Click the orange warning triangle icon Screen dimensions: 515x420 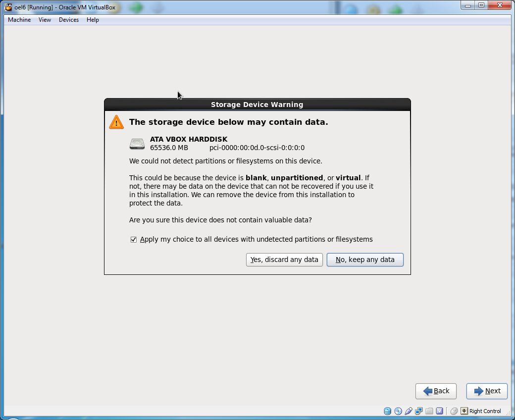(x=116, y=122)
